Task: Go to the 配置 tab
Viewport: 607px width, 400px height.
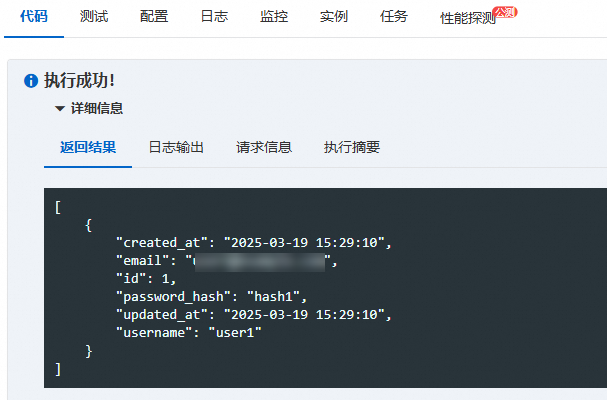Action: click(x=154, y=17)
